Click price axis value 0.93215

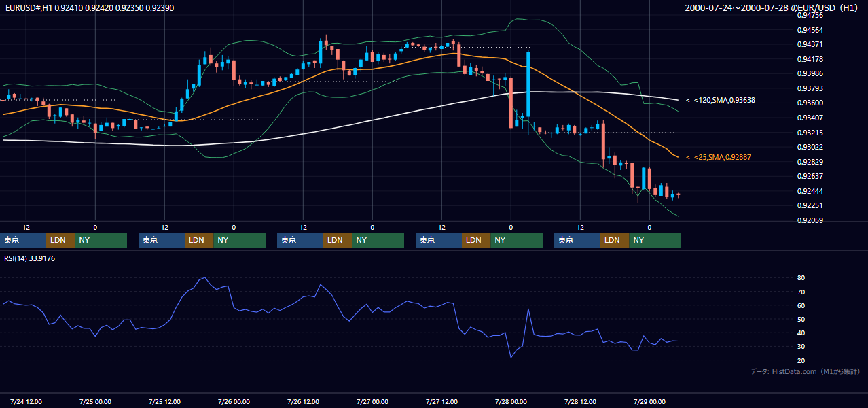[810, 133]
